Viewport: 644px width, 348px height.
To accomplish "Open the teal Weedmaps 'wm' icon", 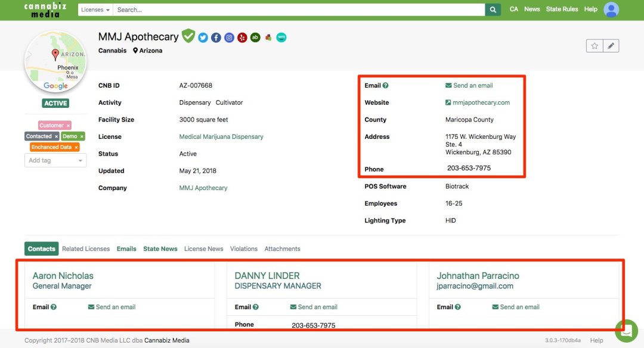I will point(281,38).
